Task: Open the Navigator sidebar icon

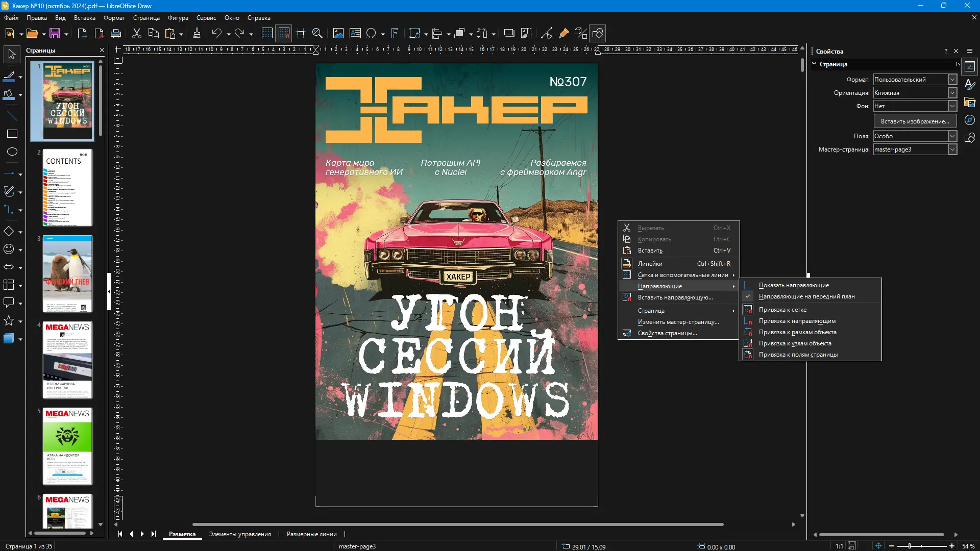Action: coord(970,120)
